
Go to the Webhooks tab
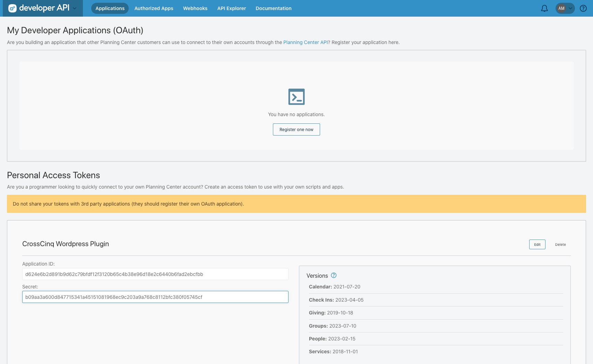pos(195,8)
